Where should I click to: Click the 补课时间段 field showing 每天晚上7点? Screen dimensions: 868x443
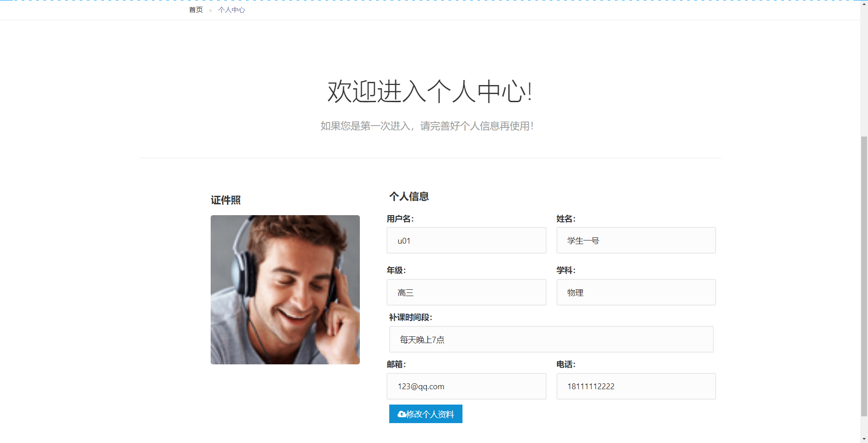pos(551,339)
